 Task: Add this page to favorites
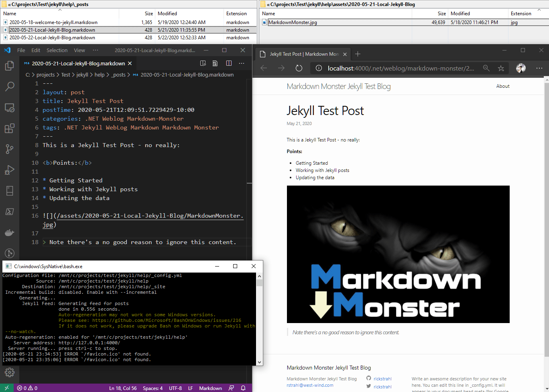click(501, 68)
